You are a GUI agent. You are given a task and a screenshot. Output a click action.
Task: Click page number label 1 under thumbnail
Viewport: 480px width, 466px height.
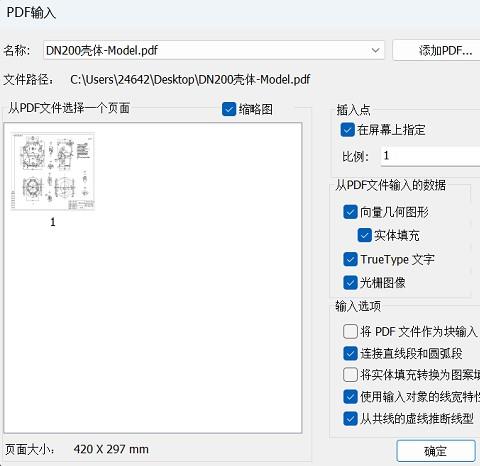click(53, 222)
